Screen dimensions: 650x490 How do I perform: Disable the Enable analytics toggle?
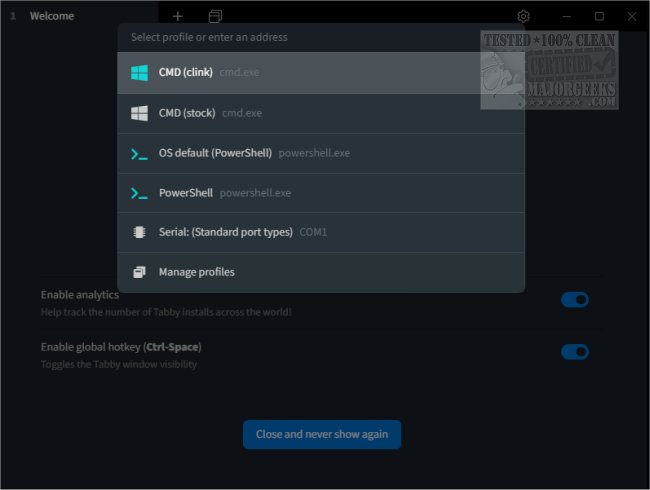tap(574, 300)
